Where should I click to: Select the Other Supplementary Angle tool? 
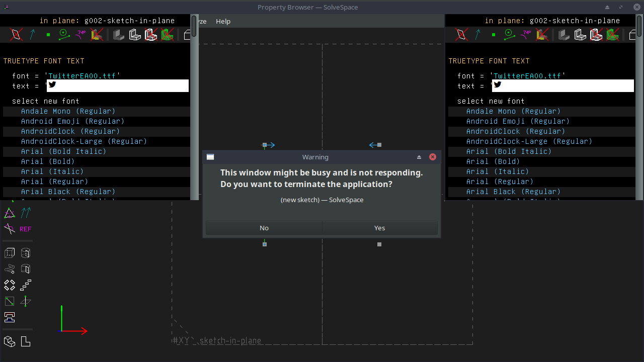coord(10,229)
